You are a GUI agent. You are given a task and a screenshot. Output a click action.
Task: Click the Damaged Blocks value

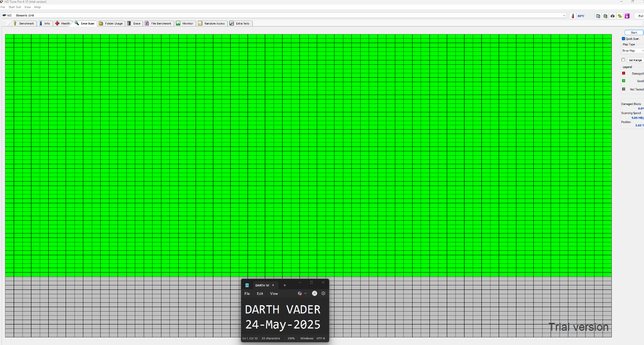641,108
